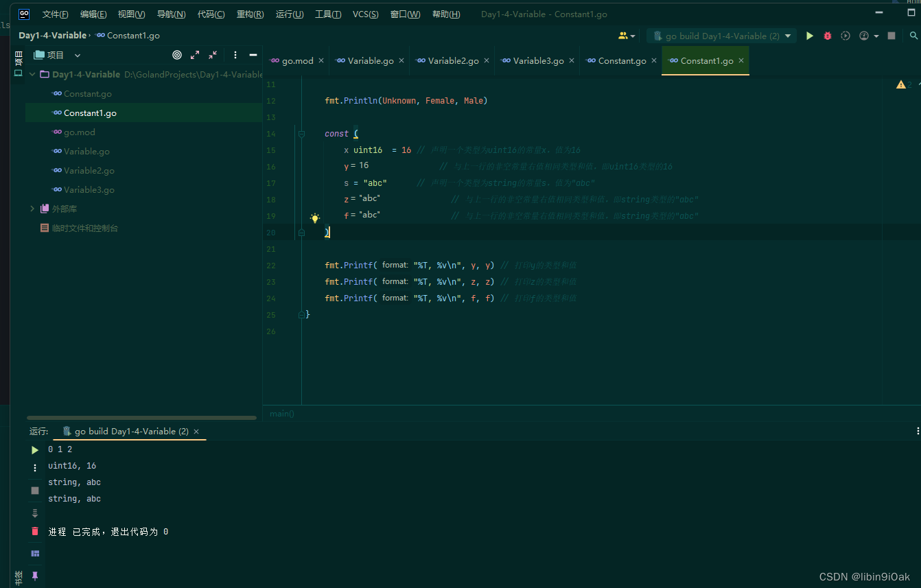Close the Constant.go editor tab
921x588 pixels.
point(654,61)
